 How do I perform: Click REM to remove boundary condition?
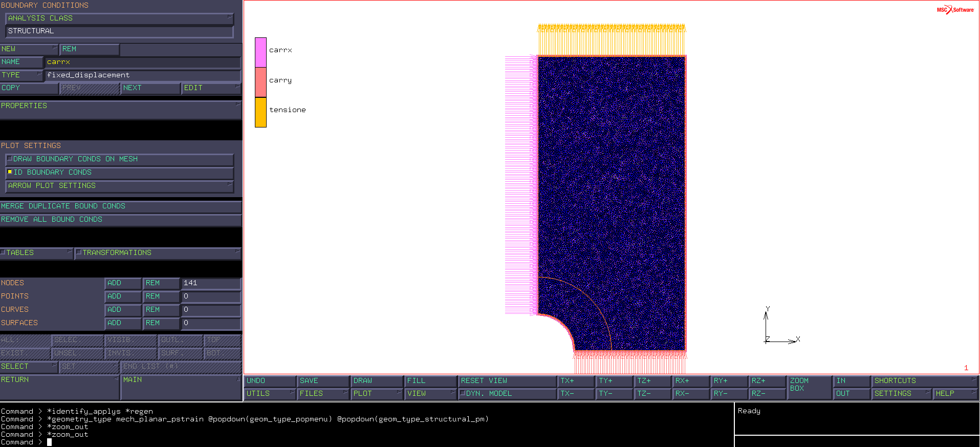click(x=90, y=49)
